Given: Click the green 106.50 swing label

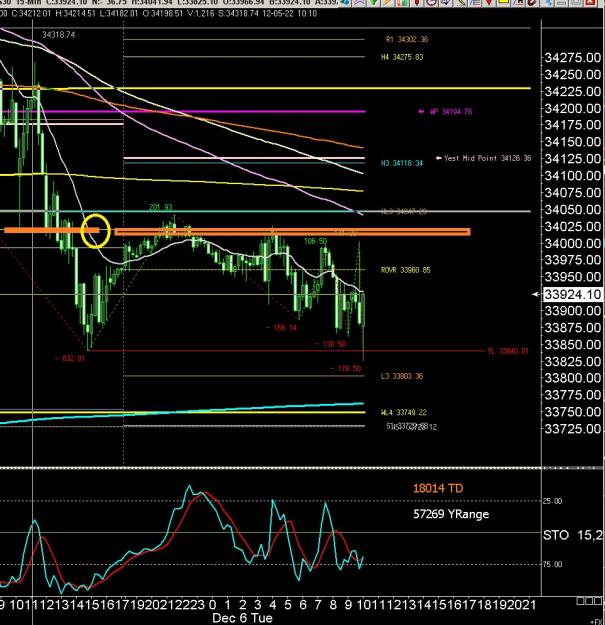Looking at the screenshot, I should [x=315, y=241].
